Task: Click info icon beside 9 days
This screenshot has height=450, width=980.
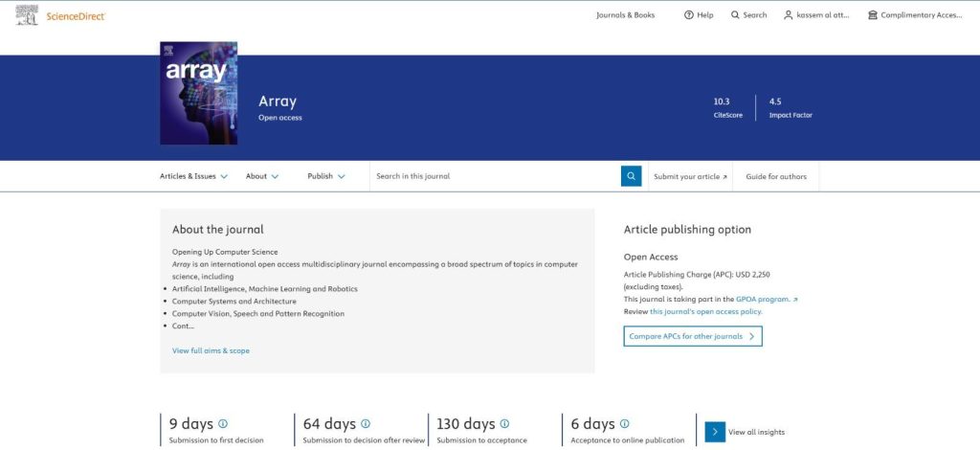Action: [x=223, y=424]
